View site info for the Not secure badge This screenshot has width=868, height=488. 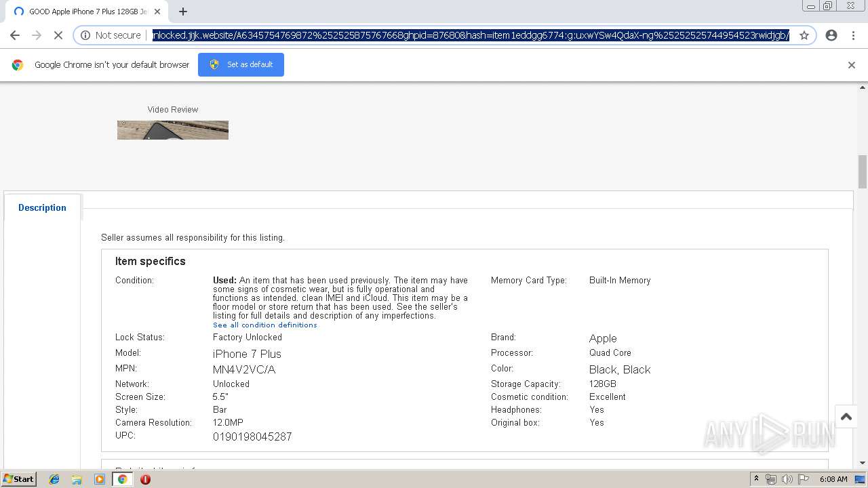point(111,35)
